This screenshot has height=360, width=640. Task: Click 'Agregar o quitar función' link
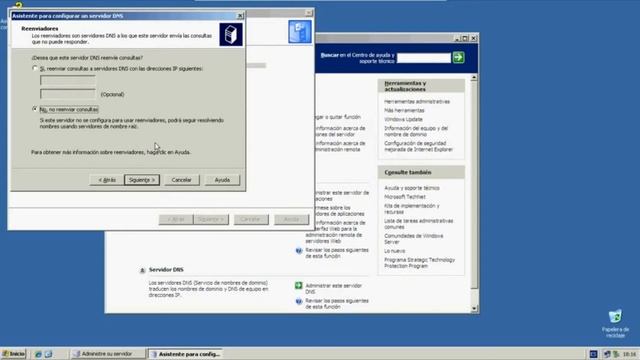[337, 117]
